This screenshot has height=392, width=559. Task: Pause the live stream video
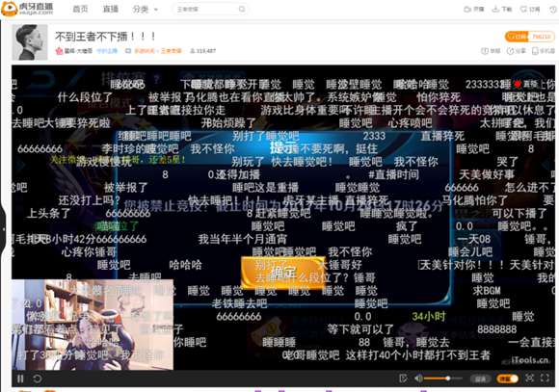pyautogui.click(x=20, y=379)
